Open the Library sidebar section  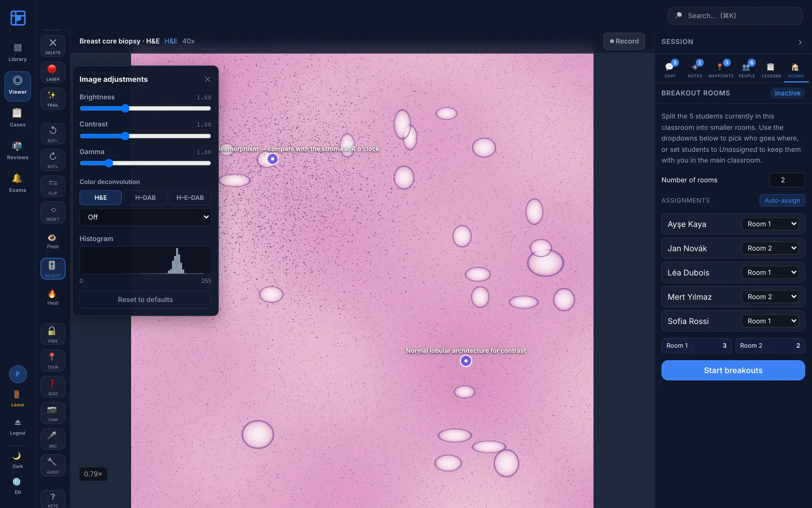pyautogui.click(x=18, y=53)
